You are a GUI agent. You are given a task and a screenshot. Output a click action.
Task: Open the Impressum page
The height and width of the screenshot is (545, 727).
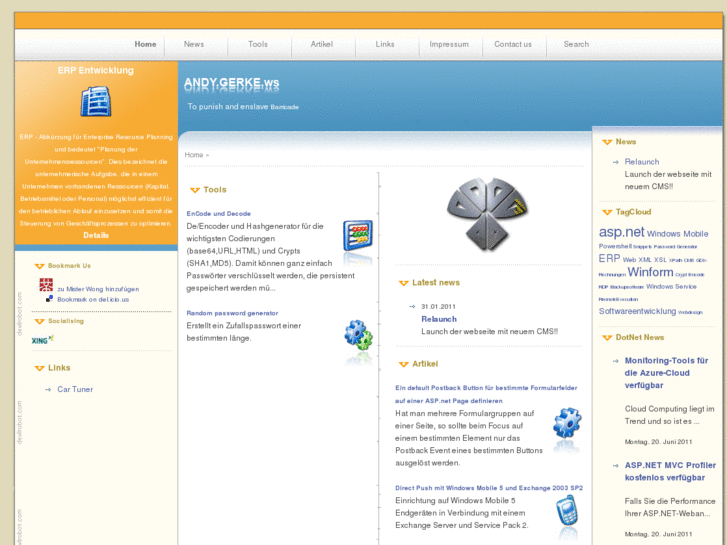(x=449, y=44)
